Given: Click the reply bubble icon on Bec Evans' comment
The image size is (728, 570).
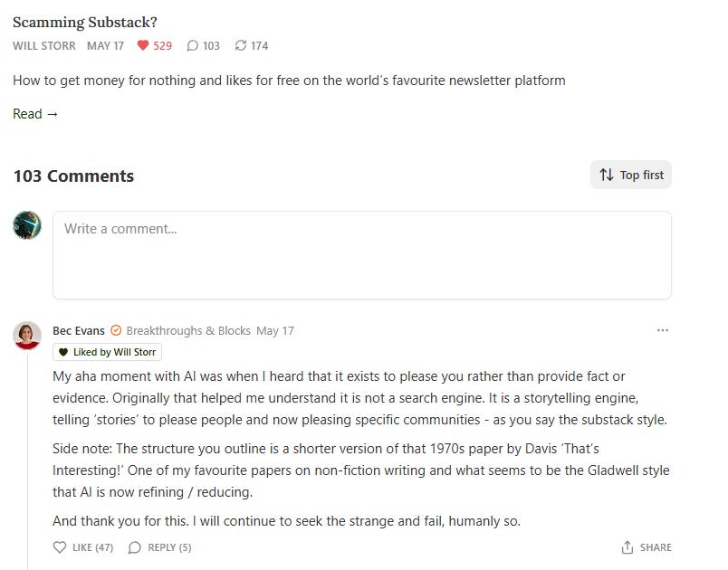Looking at the screenshot, I should click(x=134, y=546).
